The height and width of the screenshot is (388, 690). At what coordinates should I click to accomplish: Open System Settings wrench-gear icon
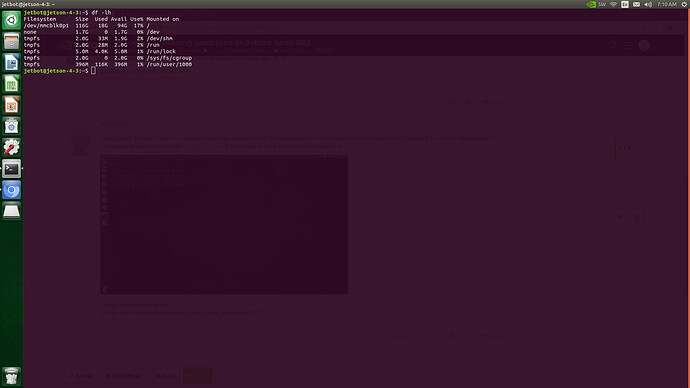pyautogui.click(x=11, y=147)
